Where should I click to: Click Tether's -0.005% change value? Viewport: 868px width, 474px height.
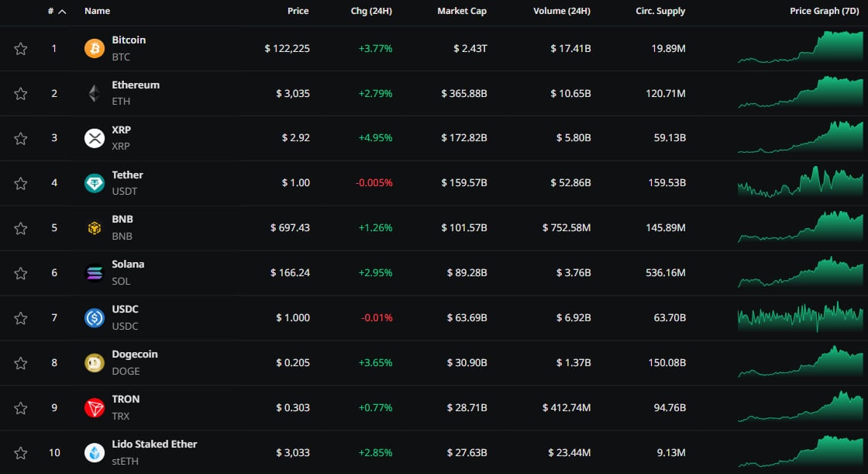[x=374, y=183]
